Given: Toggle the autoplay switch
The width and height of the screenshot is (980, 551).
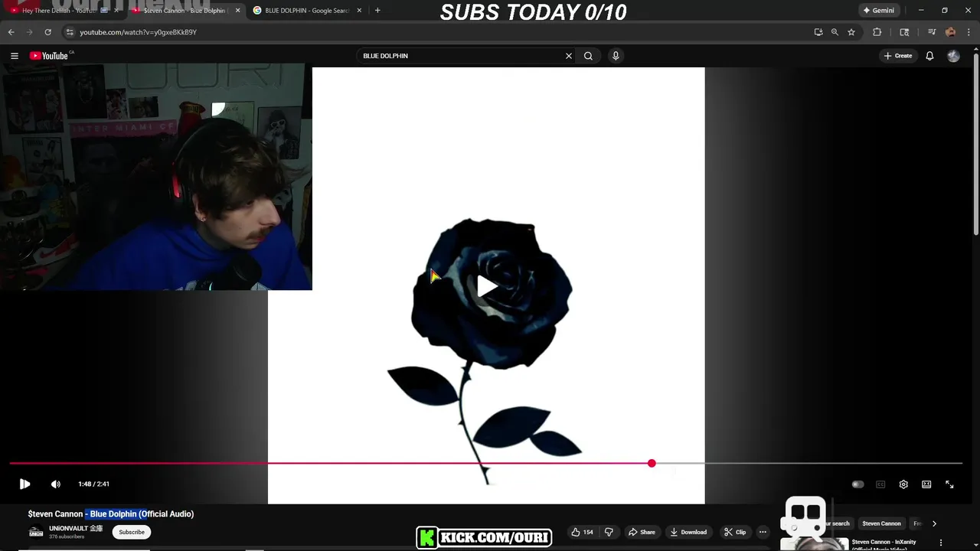Looking at the screenshot, I should point(857,484).
